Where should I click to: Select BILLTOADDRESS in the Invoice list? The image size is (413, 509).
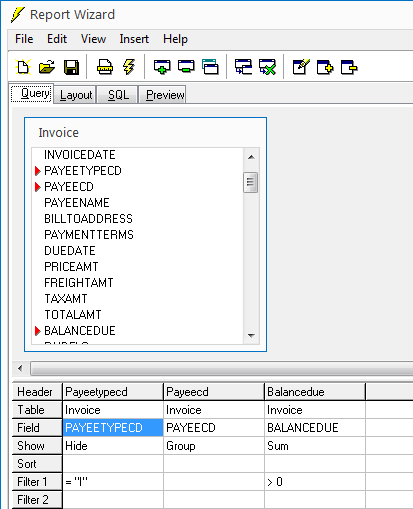pyautogui.click(x=88, y=219)
